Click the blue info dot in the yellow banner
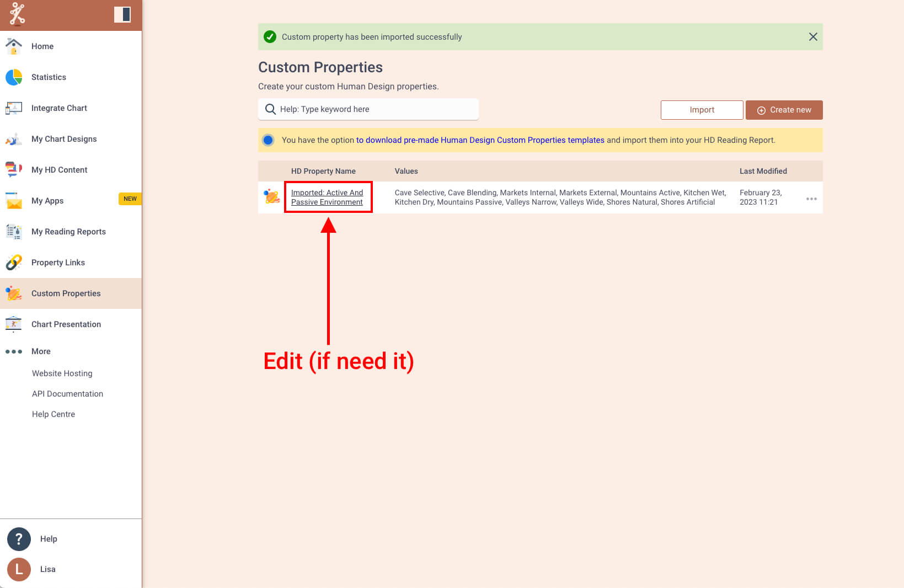This screenshot has height=588, width=904. [268, 140]
